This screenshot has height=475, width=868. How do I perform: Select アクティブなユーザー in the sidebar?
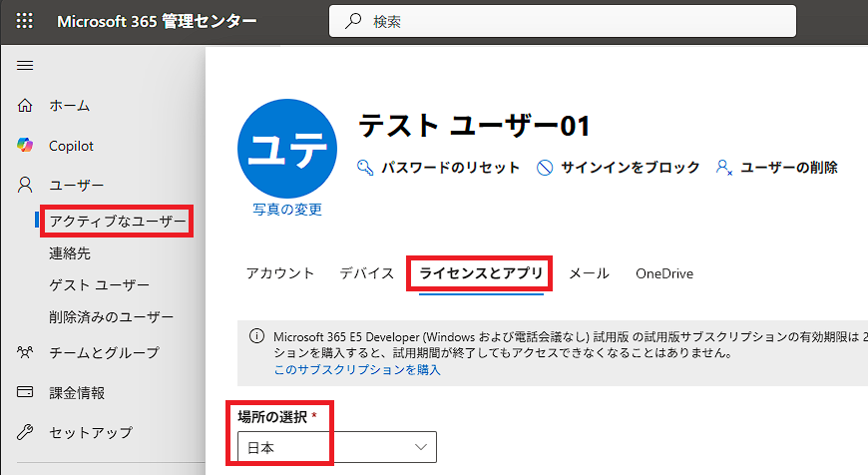pos(118,222)
